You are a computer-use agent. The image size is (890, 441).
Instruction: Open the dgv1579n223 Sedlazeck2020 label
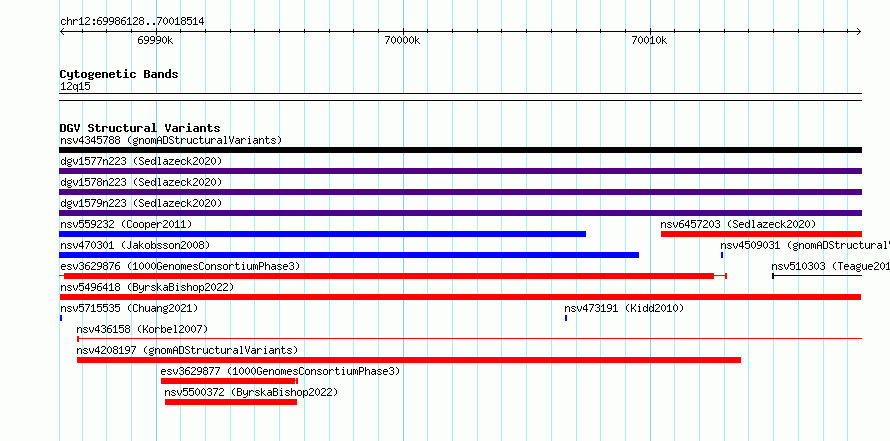(141, 203)
